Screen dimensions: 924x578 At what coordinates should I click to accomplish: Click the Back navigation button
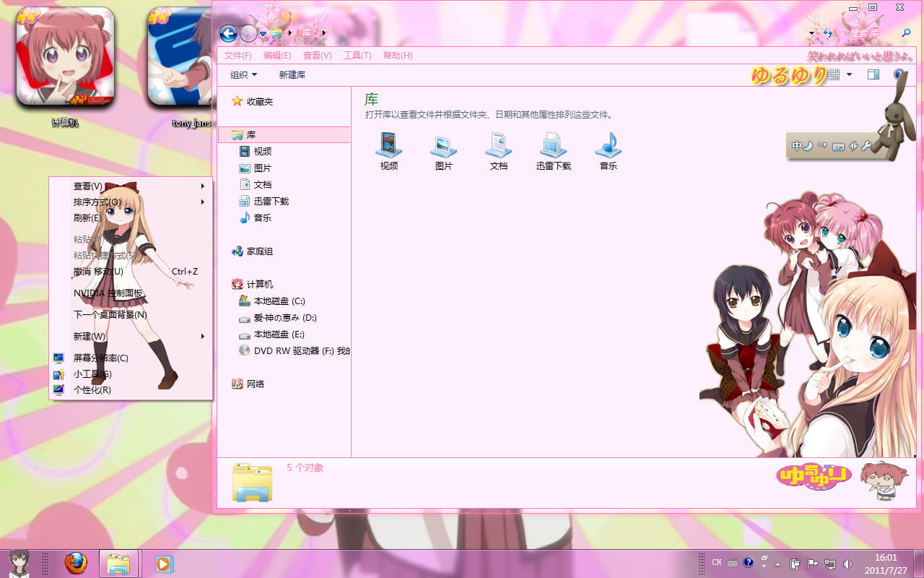point(229,33)
